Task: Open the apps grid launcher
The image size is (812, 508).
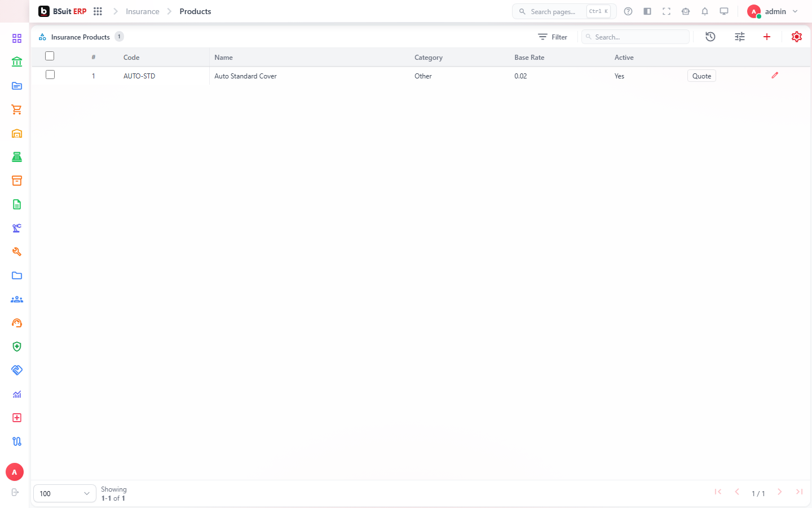Action: pos(98,11)
